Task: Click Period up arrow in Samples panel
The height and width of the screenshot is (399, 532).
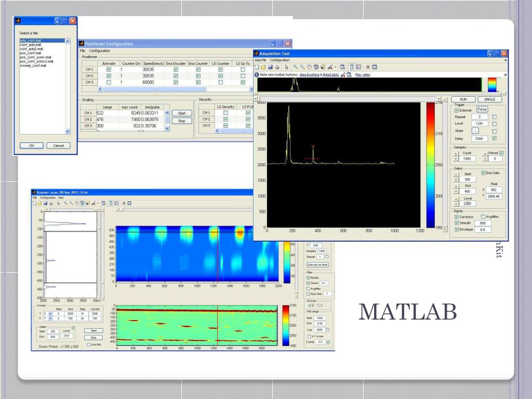Action: 485,154
